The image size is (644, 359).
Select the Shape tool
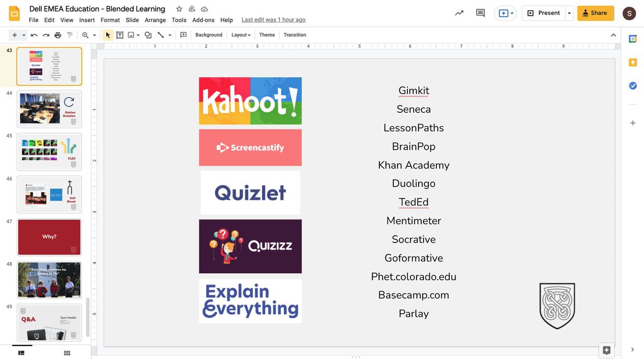(x=148, y=35)
